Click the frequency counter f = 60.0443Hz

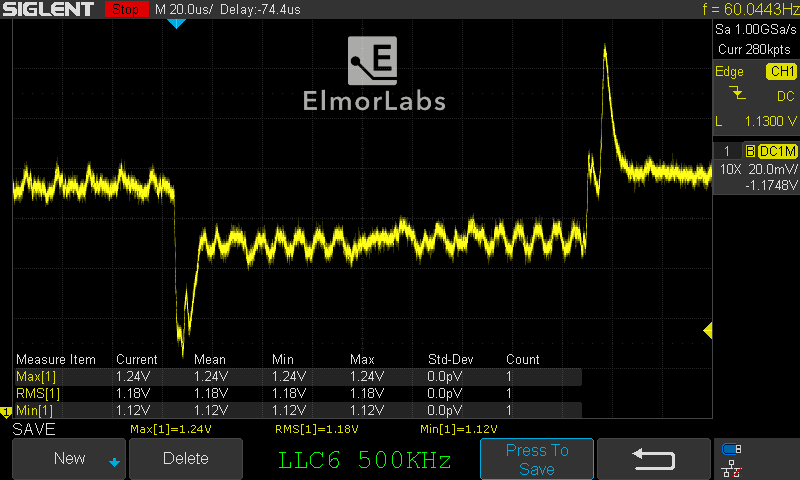(751, 9)
